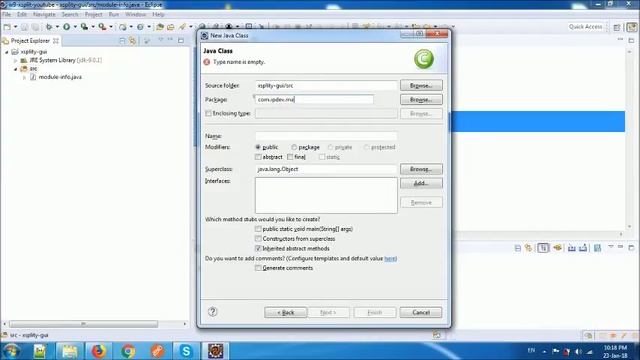Toggle Link with Editor in Project Explorer
The height and width of the screenshot is (360, 640).
point(133,40)
